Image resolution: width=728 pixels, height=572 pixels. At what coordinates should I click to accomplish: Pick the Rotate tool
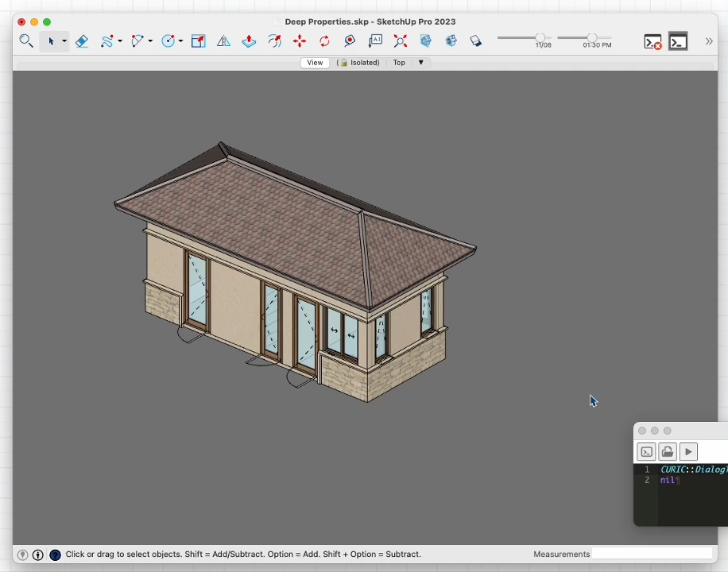click(324, 41)
